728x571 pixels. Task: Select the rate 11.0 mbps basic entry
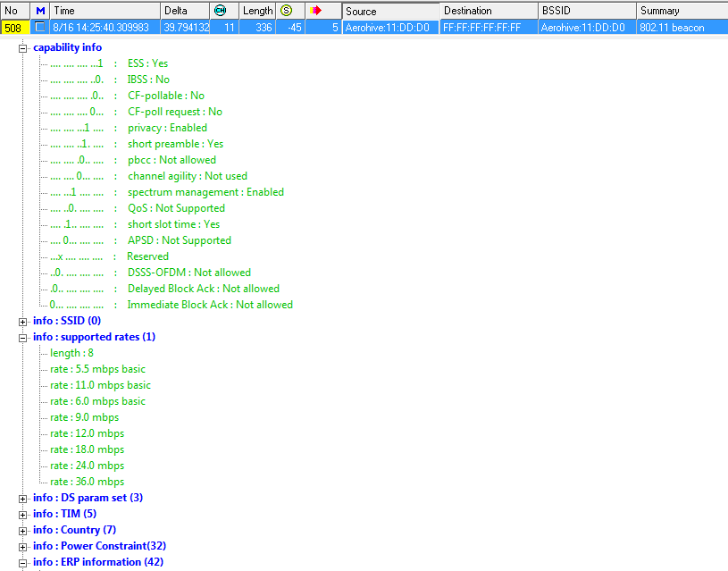point(100,385)
